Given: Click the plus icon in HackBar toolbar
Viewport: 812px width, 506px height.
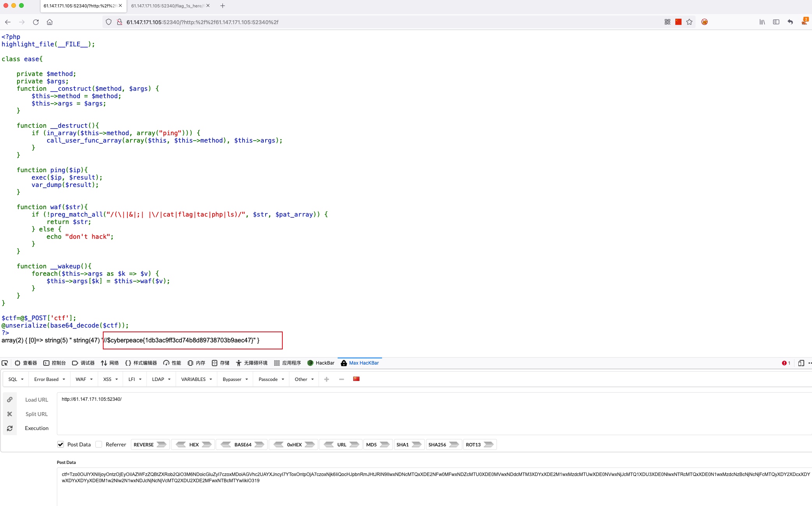Looking at the screenshot, I should [326, 379].
